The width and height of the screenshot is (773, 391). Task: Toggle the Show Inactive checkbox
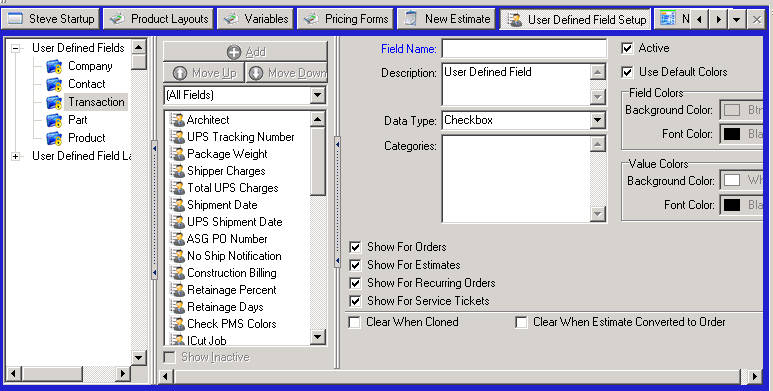[x=169, y=357]
